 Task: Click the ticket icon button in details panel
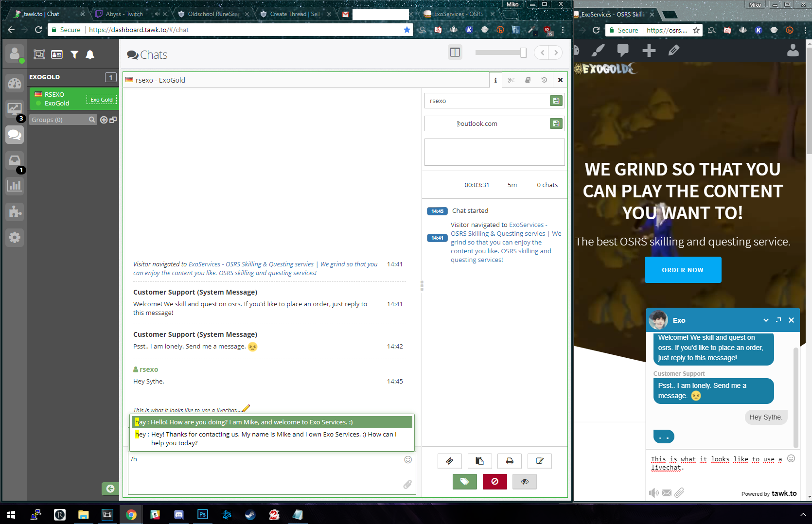[x=449, y=461]
